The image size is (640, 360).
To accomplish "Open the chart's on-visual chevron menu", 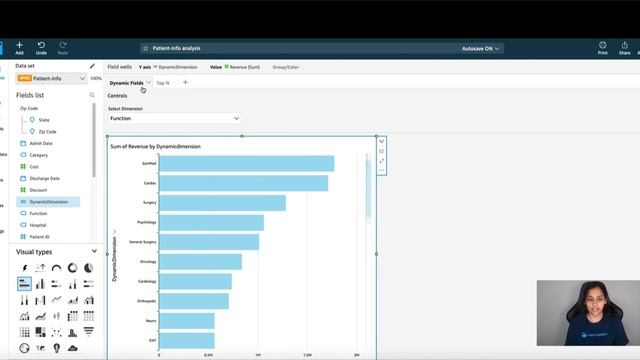I will (x=382, y=142).
